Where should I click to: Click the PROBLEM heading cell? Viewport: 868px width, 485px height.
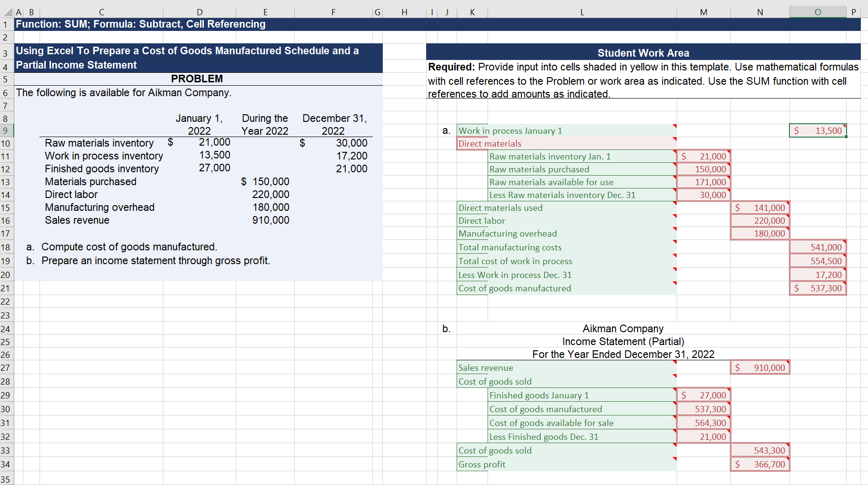coord(197,79)
